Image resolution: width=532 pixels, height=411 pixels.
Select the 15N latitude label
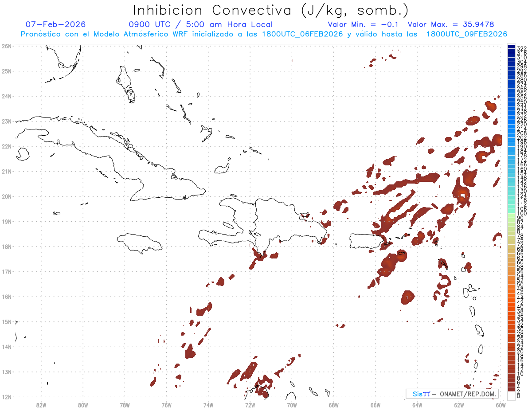tap(7, 322)
